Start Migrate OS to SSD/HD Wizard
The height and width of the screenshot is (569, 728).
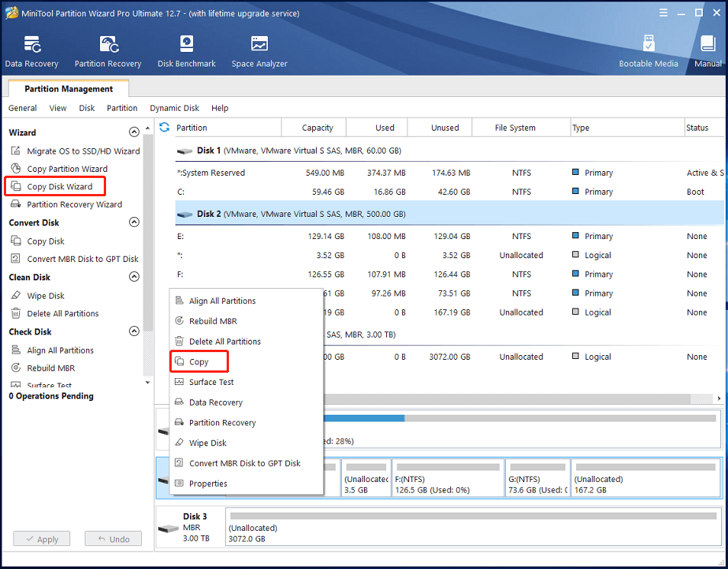pos(76,151)
